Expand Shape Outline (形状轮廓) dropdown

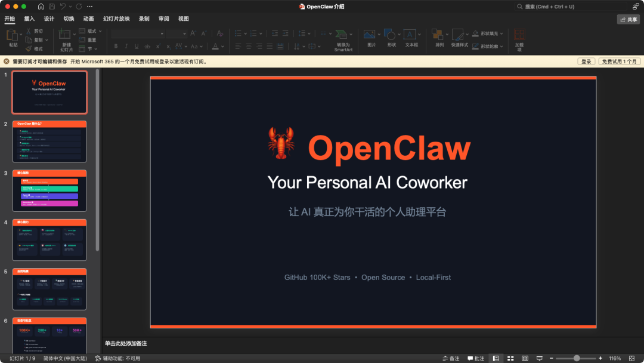(x=501, y=47)
